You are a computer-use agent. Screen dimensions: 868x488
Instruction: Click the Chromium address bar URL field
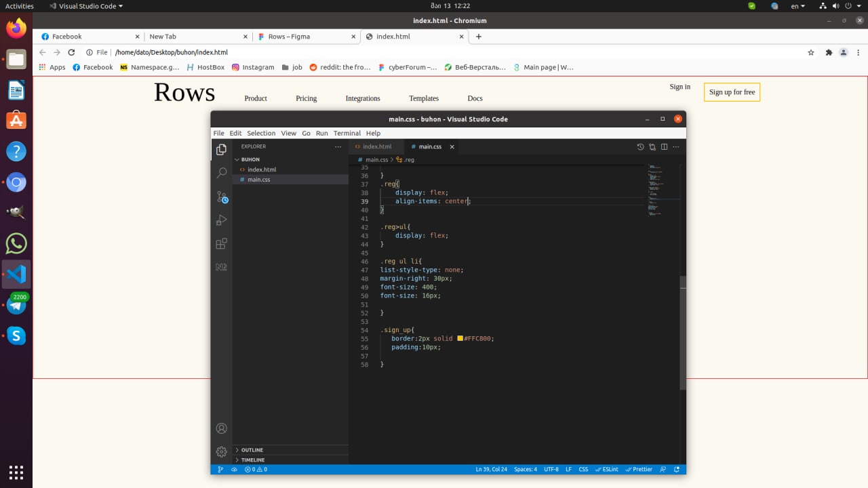pyautogui.click(x=441, y=52)
